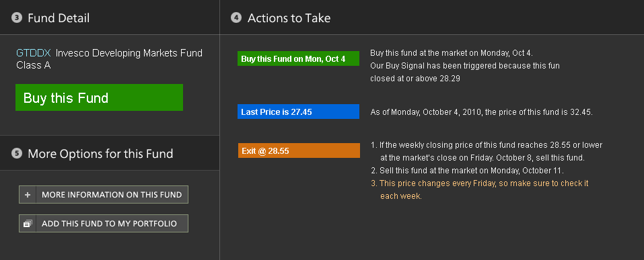Select the Actions to Take section heading
The height and width of the screenshot is (260, 644).
(x=289, y=18)
